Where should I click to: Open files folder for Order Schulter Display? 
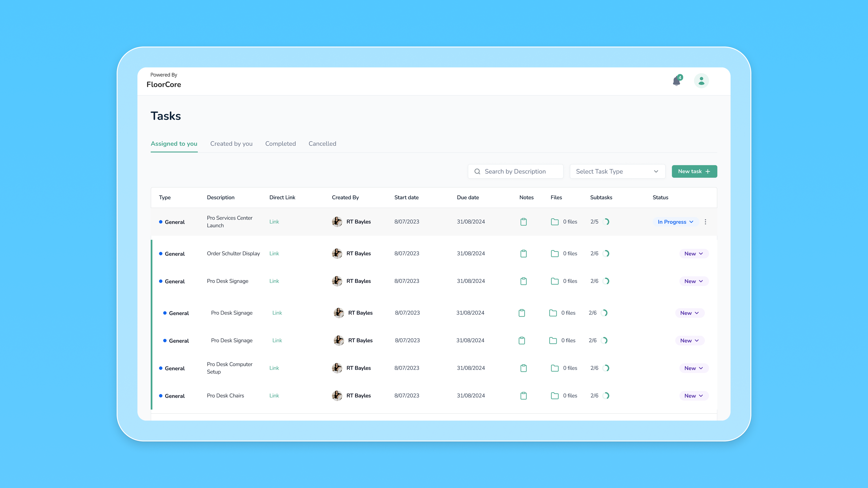coord(555,254)
